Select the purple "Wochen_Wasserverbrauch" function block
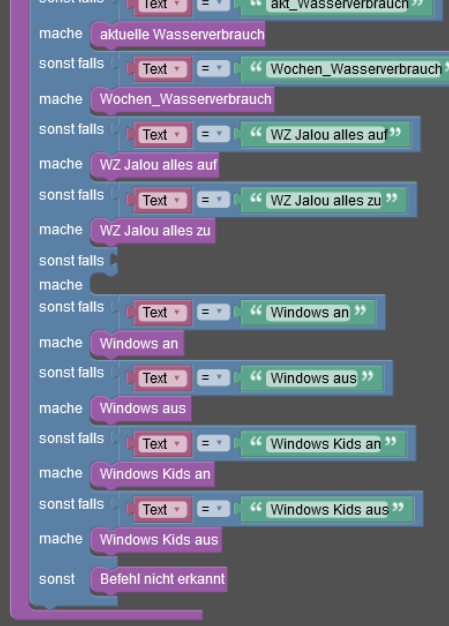This screenshot has height=626, width=449. tap(183, 99)
